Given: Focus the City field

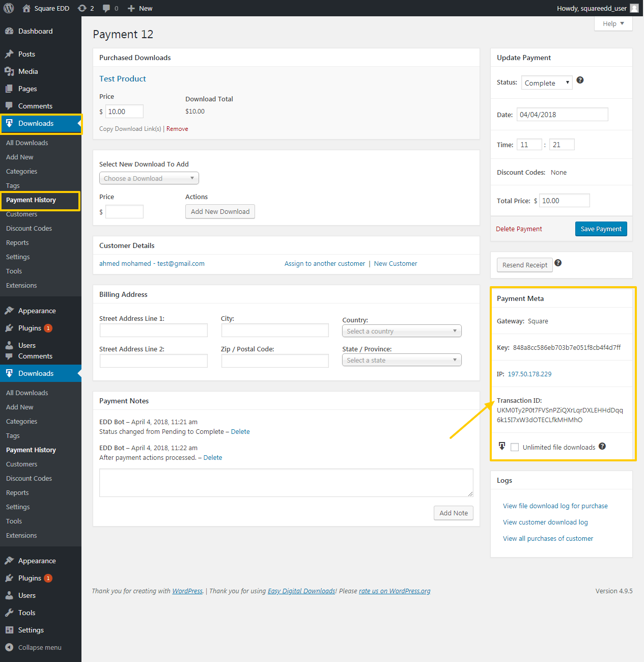Looking at the screenshot, I should [275, 330].
